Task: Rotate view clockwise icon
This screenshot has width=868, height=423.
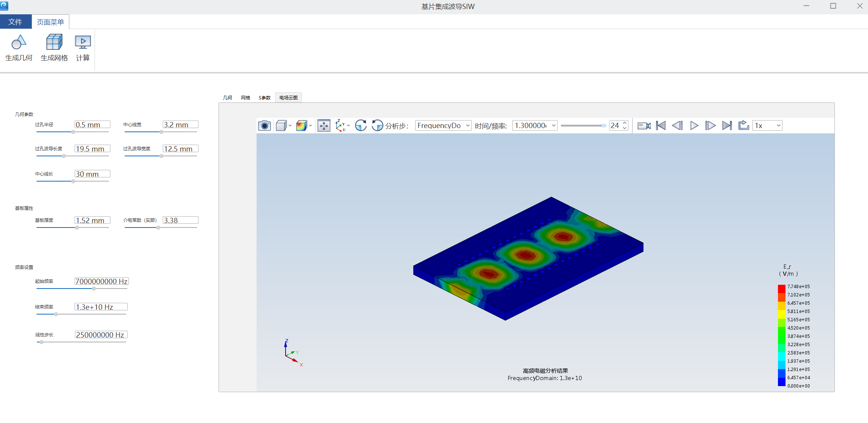Action: tap(361, 125)
